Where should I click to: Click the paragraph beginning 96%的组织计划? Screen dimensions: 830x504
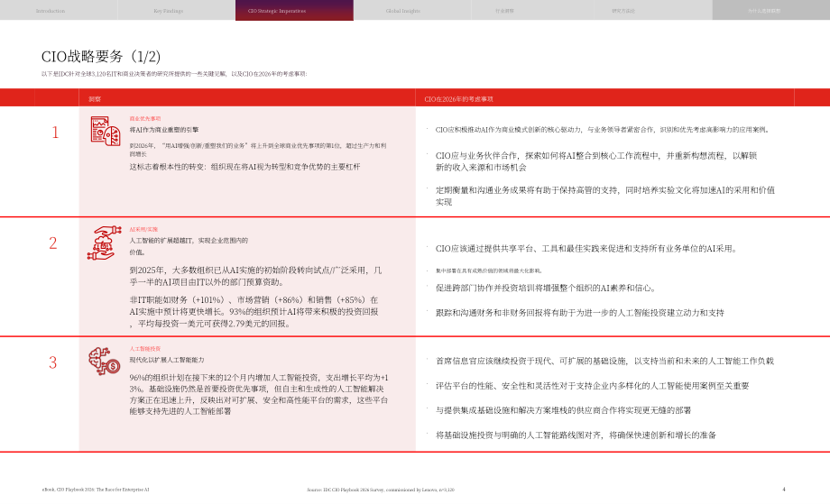pos(259,394)
